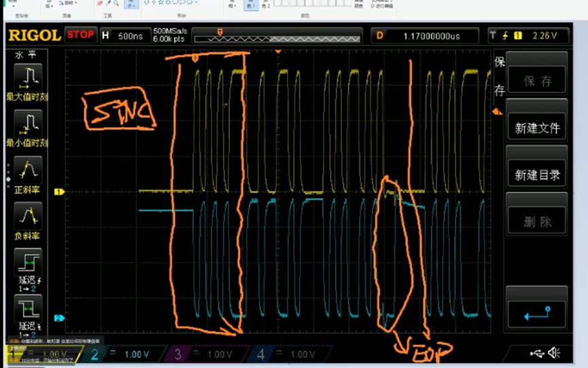Click the 保存 save button
This screenshot has width=588, height=368.
(x=537, y=81)
